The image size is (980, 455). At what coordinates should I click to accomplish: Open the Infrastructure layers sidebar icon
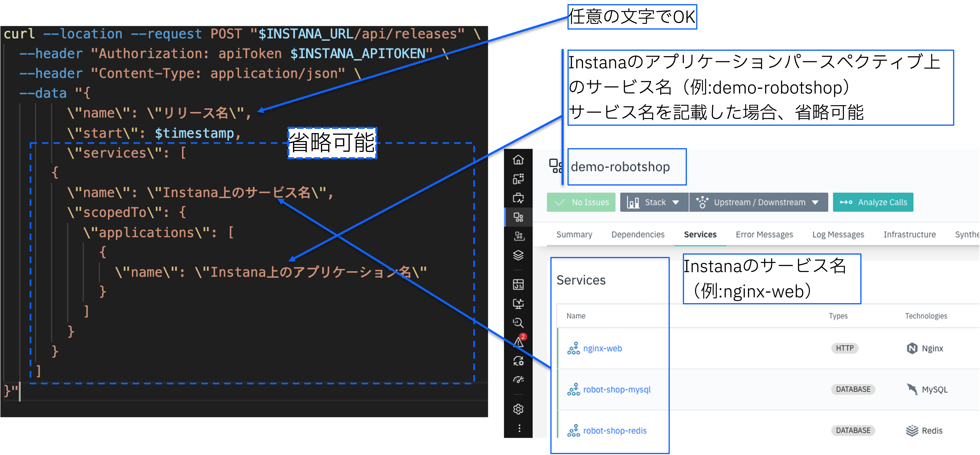(x=518, y=255)
